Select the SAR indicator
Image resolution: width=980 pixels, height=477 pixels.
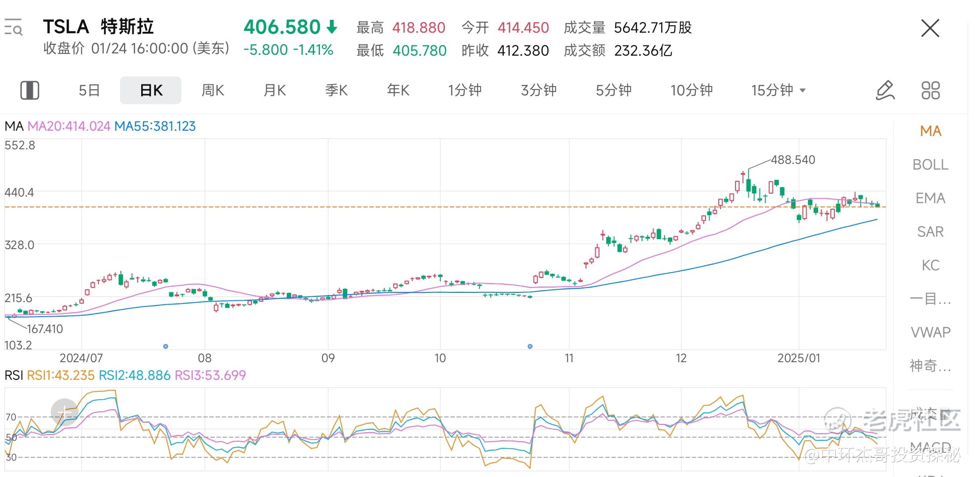tap(931, 232)
